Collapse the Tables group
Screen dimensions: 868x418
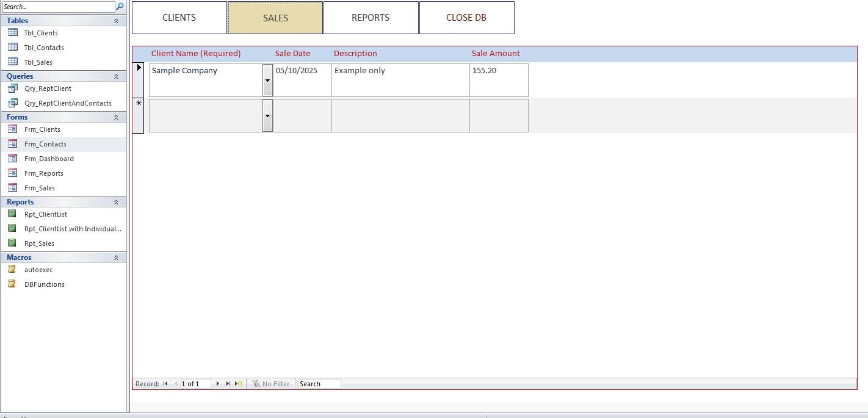(116, 21)
